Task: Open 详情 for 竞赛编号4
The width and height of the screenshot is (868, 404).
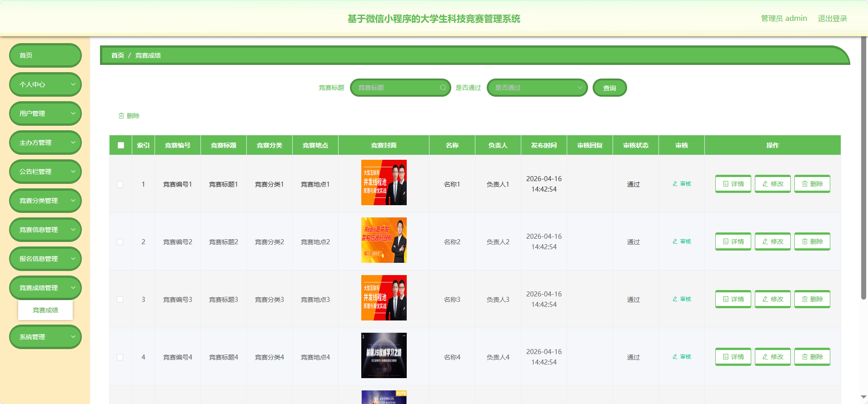Action: 733,357
